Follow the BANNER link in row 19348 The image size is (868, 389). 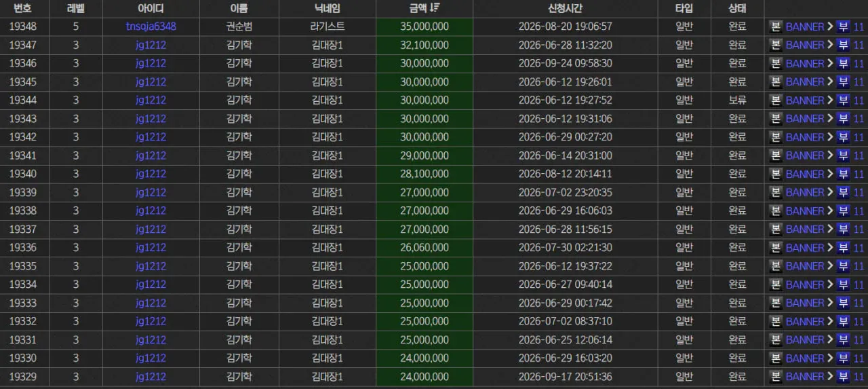(805, 26)
